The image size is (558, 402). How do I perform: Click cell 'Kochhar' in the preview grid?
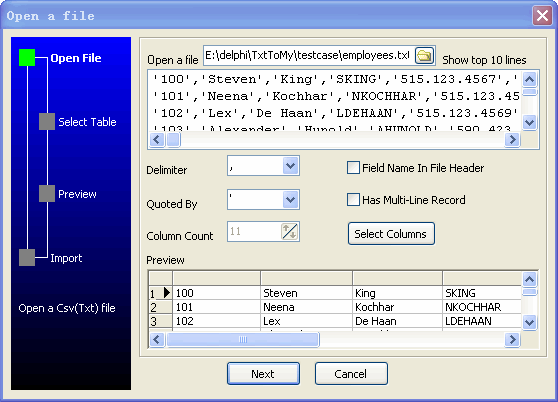click(398, 307)
